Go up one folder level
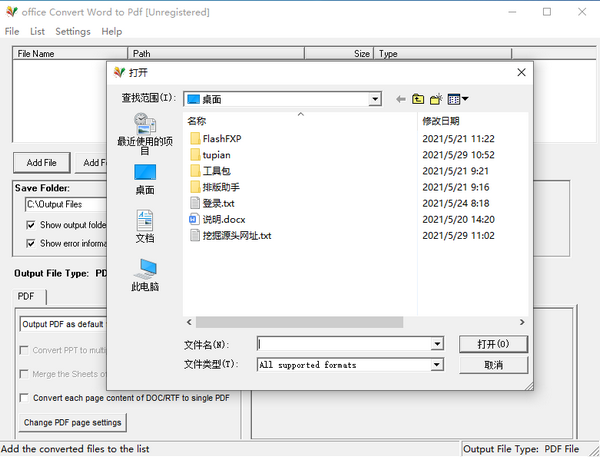Screen dimensions: 600x457 (x=418, y=99)
